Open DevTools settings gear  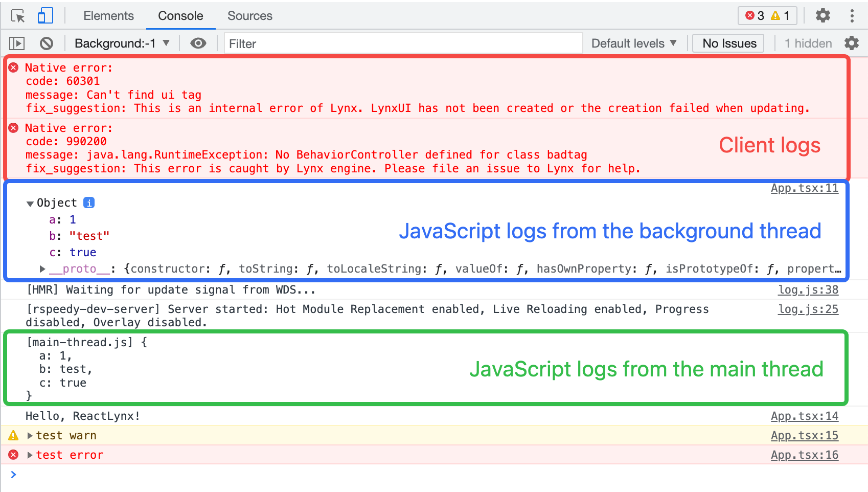[x=823, y=16]
